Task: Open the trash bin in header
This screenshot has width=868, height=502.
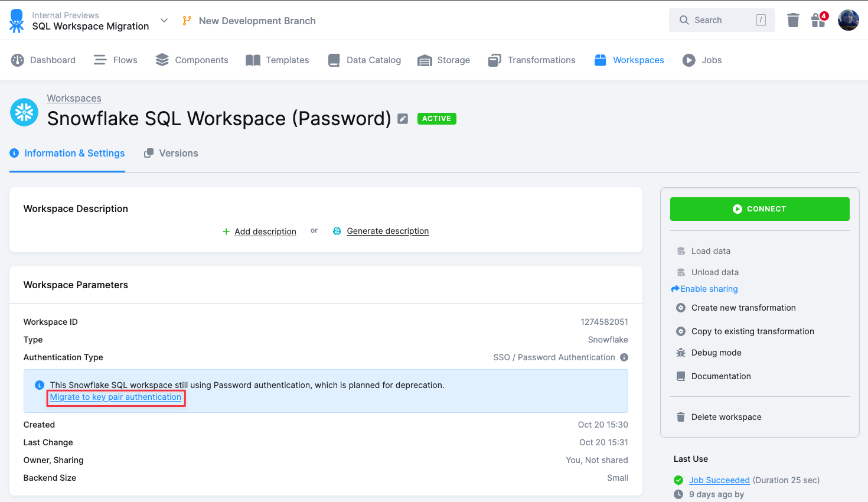Action: click(x=793, y=21)
